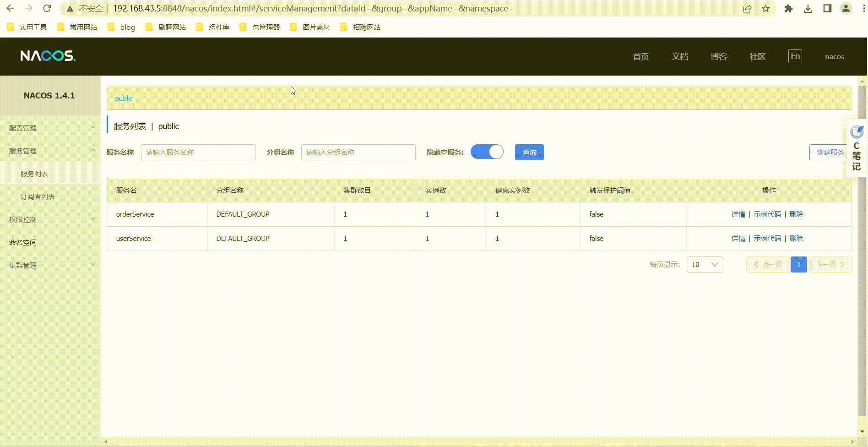Click the not-secure warning icon
The height and width of the screenshot is (447, 868).
(70, 9)
